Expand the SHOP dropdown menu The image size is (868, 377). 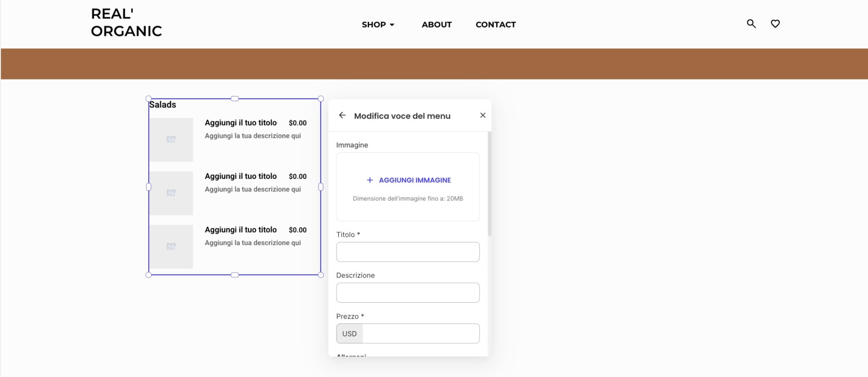point(378,25)
